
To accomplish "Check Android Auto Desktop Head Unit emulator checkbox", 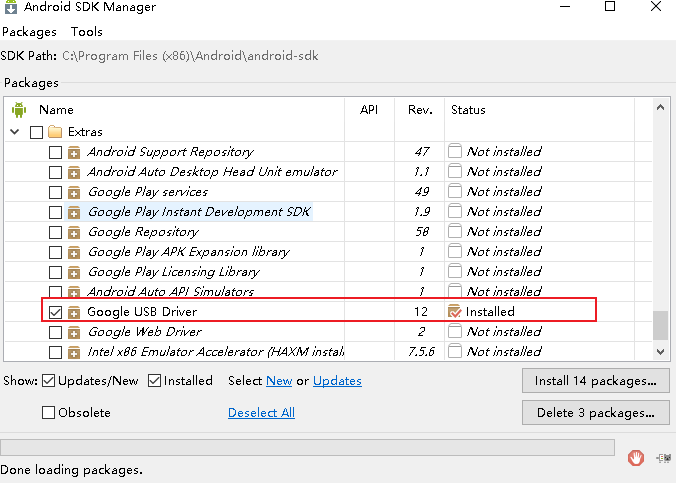I will 55,172.
